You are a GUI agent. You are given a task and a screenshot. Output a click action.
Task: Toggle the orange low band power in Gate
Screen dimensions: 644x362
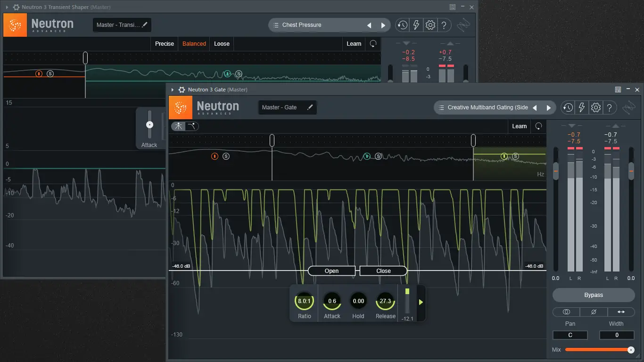(215, 156)
